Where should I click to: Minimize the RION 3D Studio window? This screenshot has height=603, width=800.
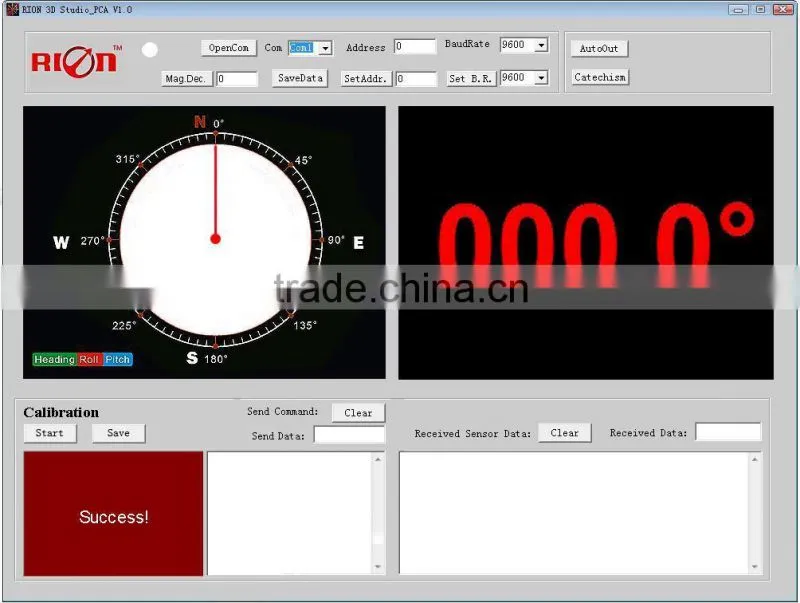coord(738,9)
